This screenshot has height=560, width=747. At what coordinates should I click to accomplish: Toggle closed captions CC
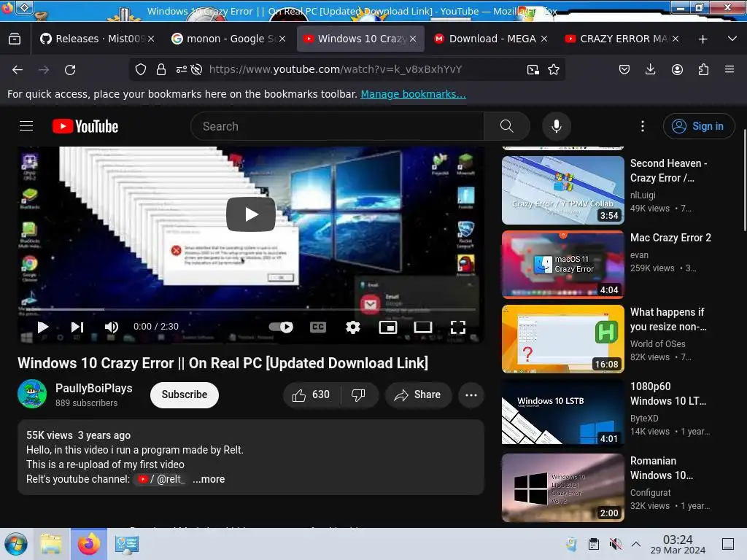tap(318, 327)
